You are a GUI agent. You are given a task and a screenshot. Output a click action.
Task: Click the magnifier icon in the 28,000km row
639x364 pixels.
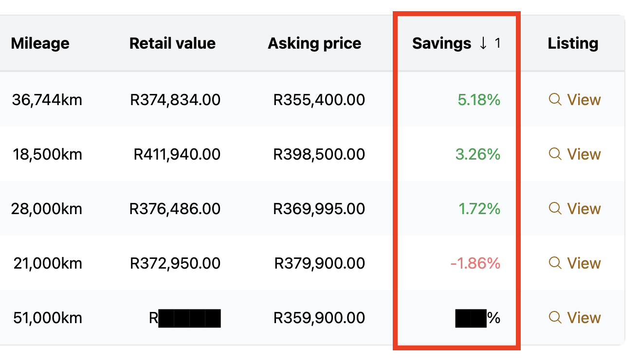pos(555,209)
